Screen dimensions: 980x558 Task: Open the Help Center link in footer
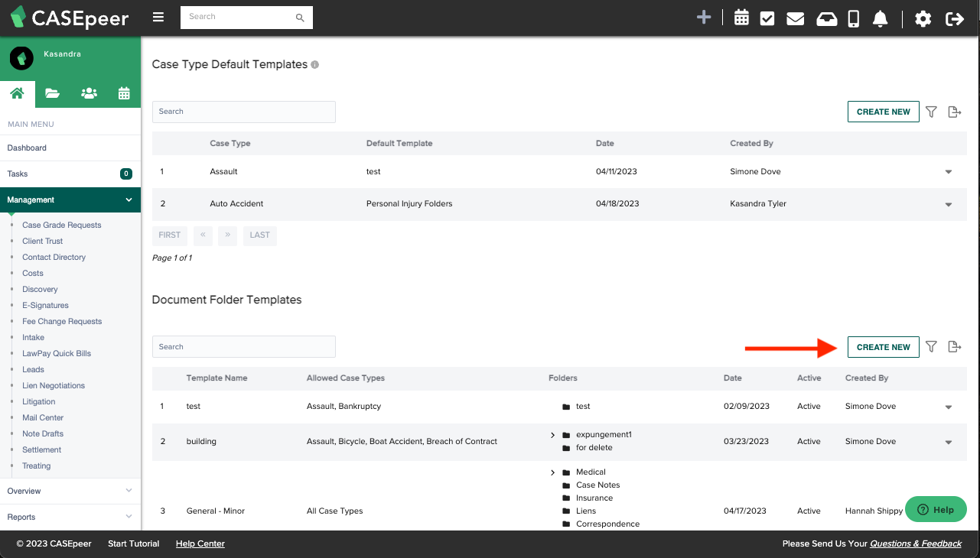[200, 543]
